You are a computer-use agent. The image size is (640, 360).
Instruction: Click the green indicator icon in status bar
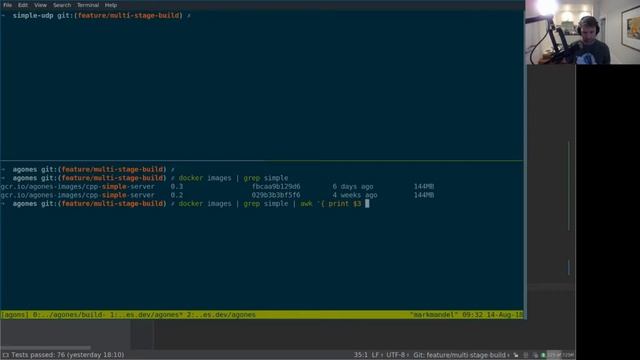point(543,355)
